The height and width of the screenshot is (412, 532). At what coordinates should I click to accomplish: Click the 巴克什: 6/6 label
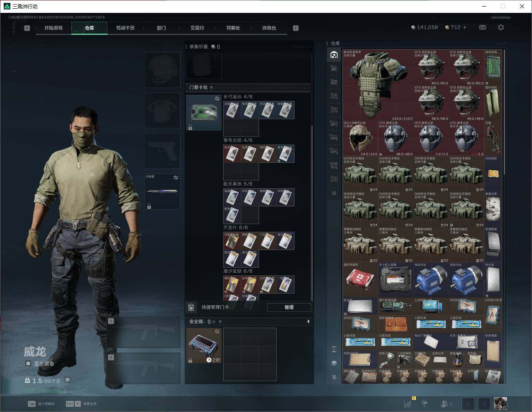click(x=235, y=228)
